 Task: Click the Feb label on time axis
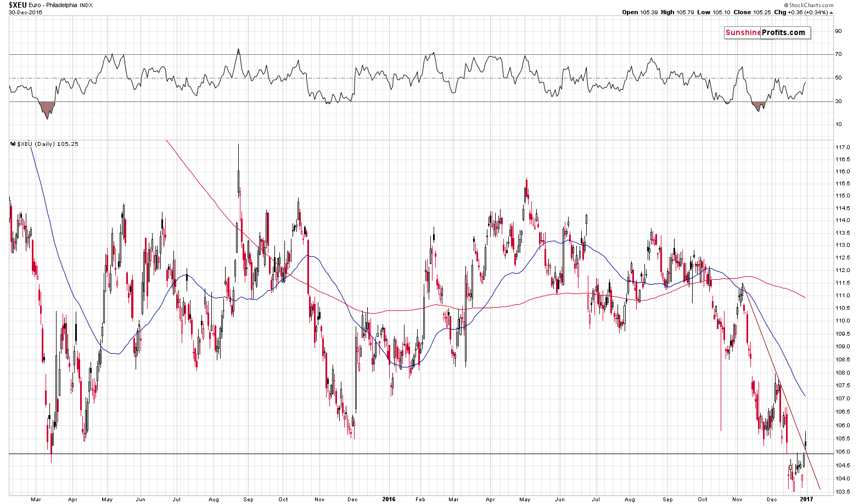coord(420,500)
